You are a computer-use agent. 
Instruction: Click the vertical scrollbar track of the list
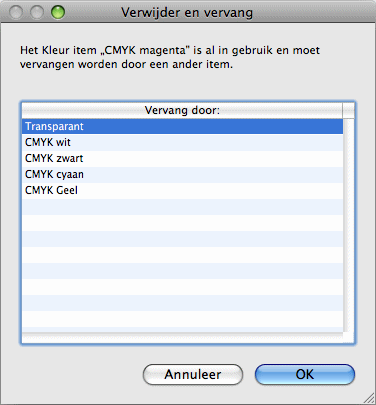pos(348,225)
